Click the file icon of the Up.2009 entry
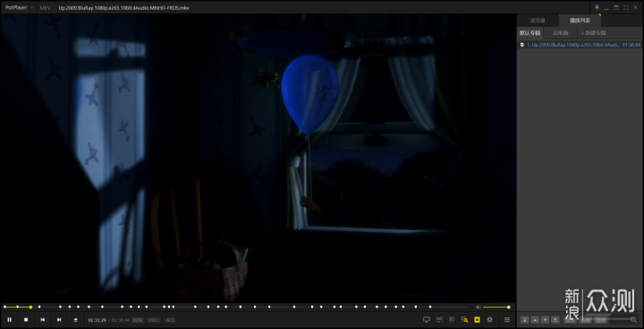Screen dimensions: 644x329 [x=522, y=45]
